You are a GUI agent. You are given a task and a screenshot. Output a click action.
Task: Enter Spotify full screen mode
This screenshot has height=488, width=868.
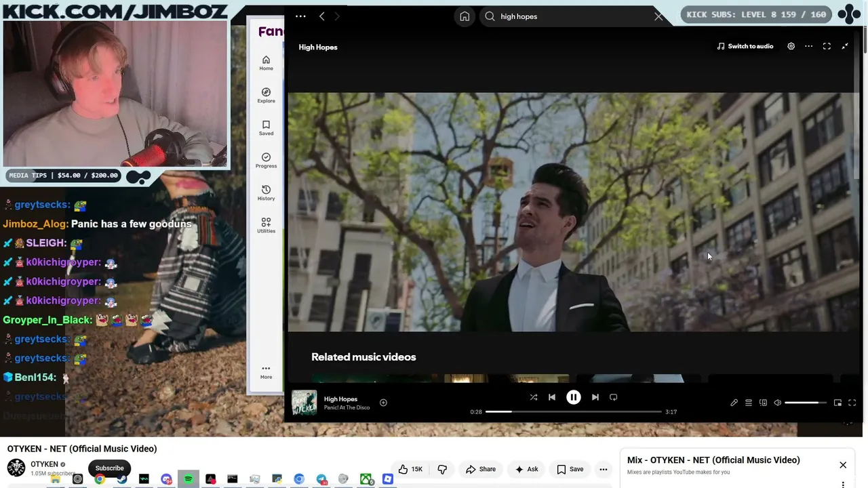852,403
